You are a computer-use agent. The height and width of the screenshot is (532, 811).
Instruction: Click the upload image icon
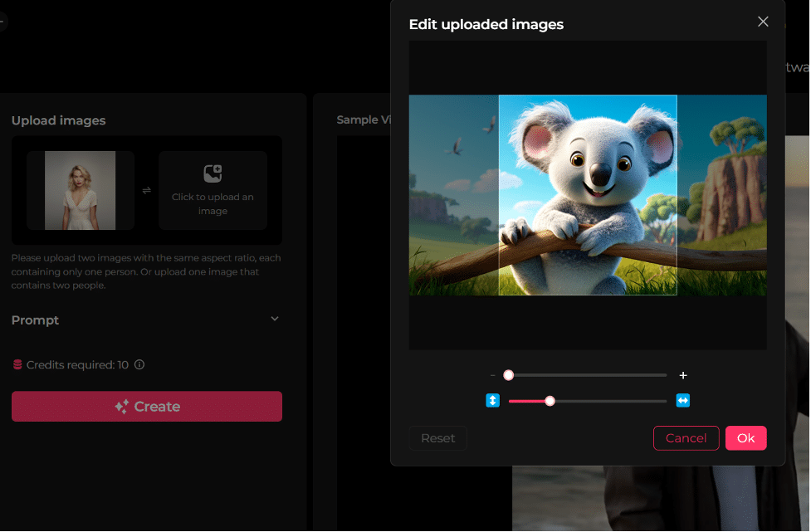[213, 173]
